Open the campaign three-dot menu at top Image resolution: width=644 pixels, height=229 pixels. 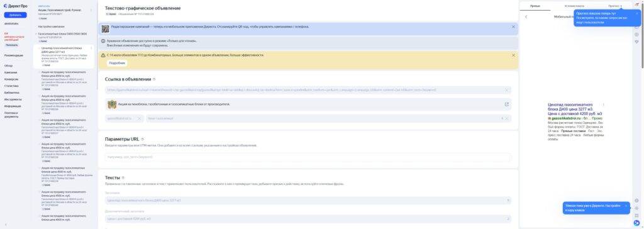pos(91,10)
